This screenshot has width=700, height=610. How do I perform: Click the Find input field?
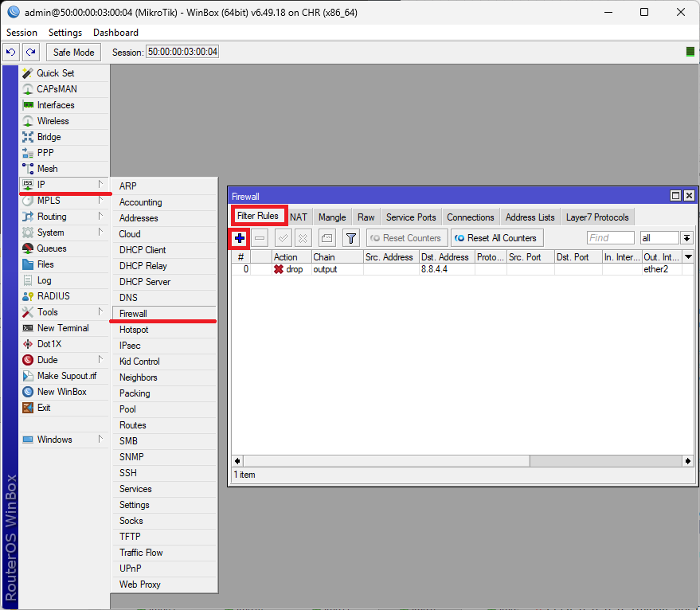tap(610, 238)
